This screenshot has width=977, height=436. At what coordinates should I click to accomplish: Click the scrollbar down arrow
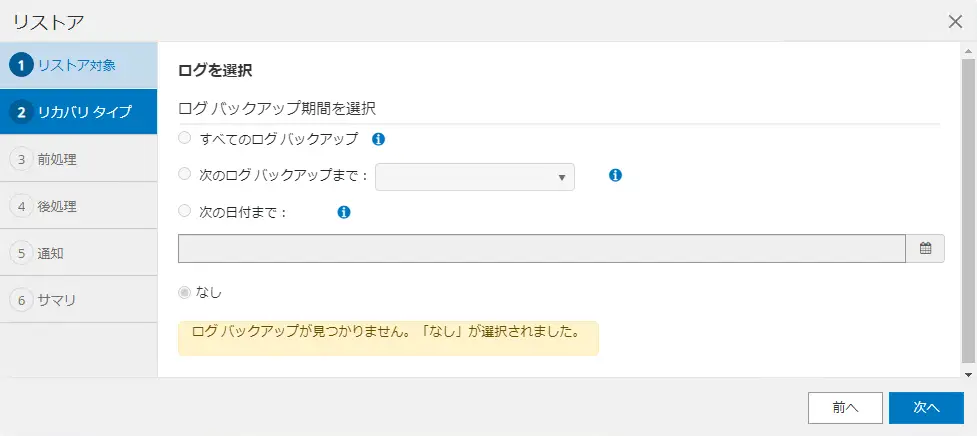(x=968, y=374)
